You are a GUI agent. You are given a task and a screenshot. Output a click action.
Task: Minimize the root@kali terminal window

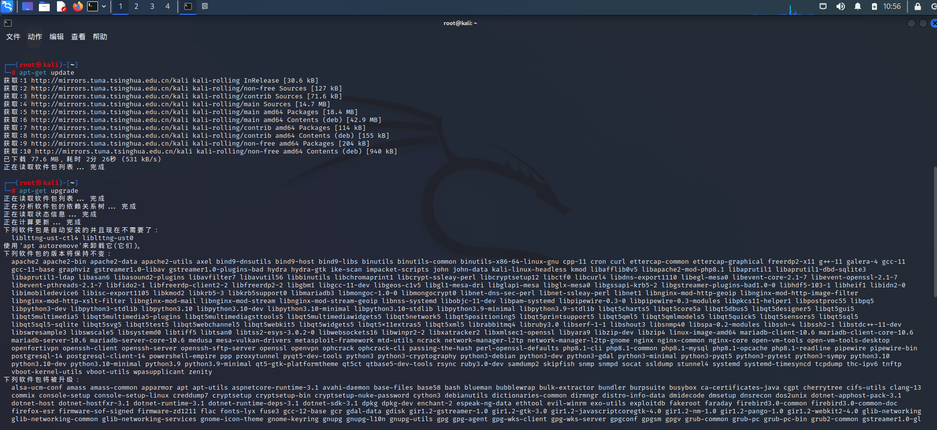(x=911, y=23)
